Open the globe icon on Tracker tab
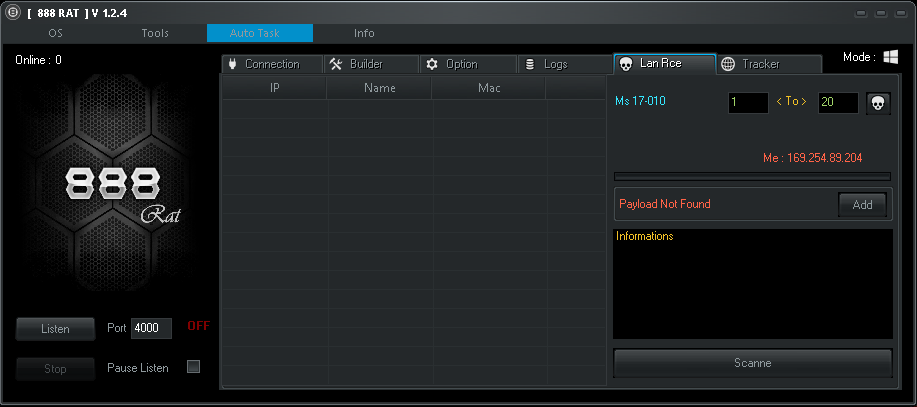The height and width of the screenshot is (407, 917). 728,64
